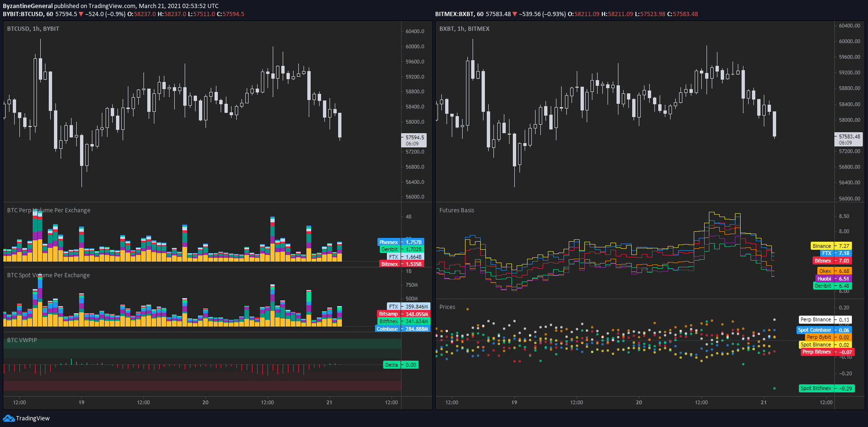Select the Spot Coinbase label
Screen dimensions: 868x427
pos(815,330)
